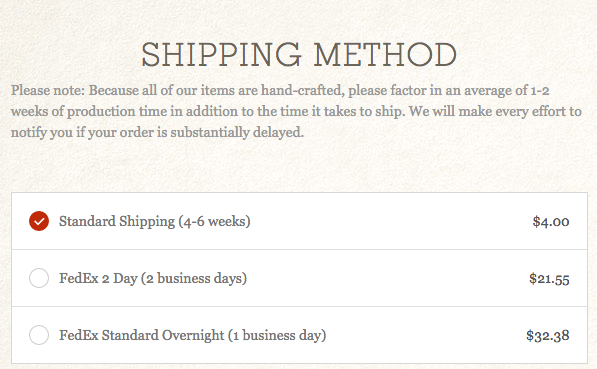597x369 pixels.
Task: Click the $21.55 shipping price
Action: click(549, 279)
